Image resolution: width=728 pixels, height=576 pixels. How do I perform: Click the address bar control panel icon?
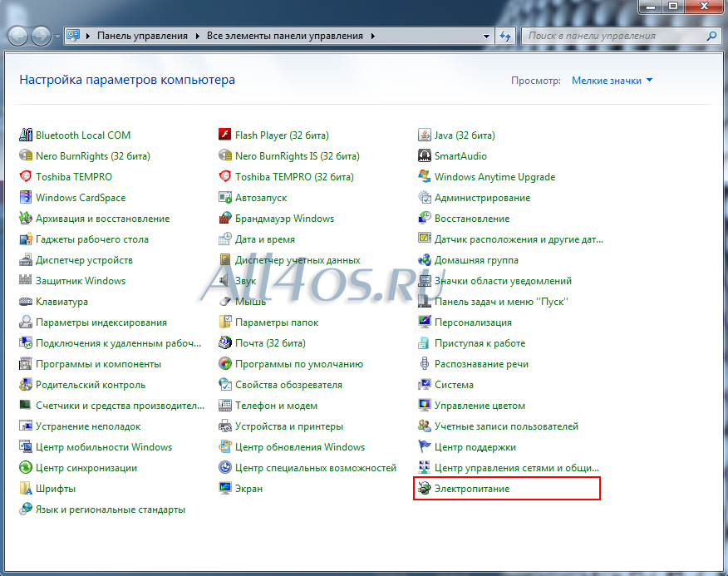73,35
